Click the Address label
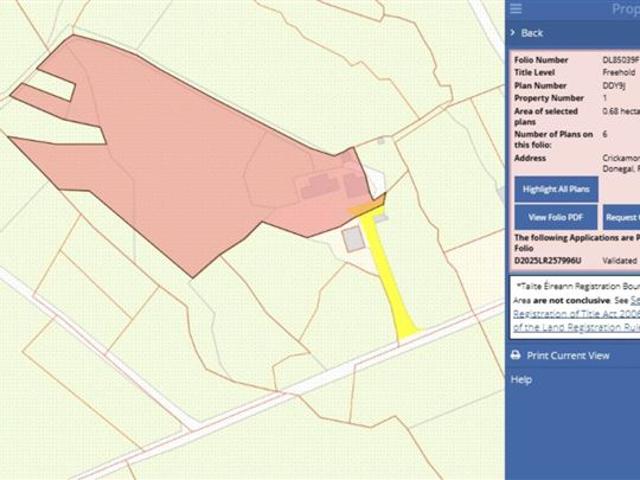The height and width of the screenshot is (480, 640). pyautogui.click(x=530, y=158)
